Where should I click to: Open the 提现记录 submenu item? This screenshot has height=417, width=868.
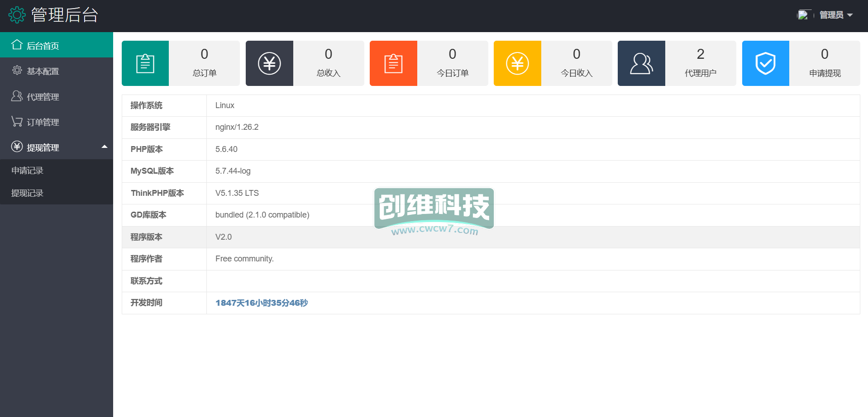click(27, 193)
